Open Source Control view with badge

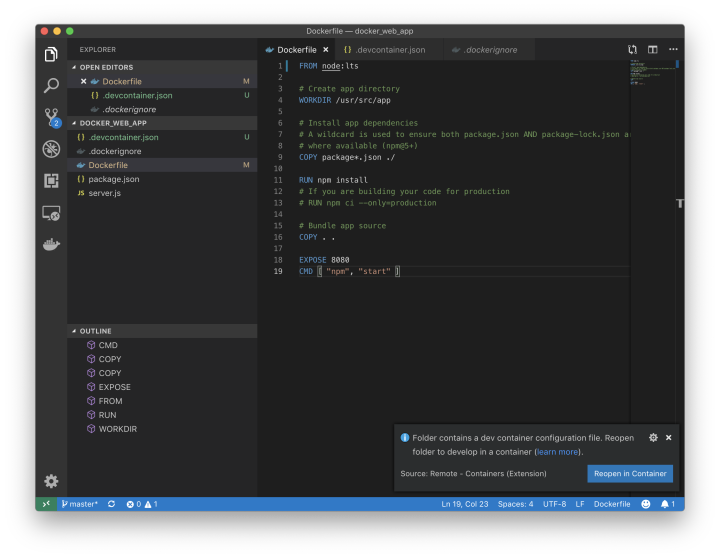coord(51,117)
